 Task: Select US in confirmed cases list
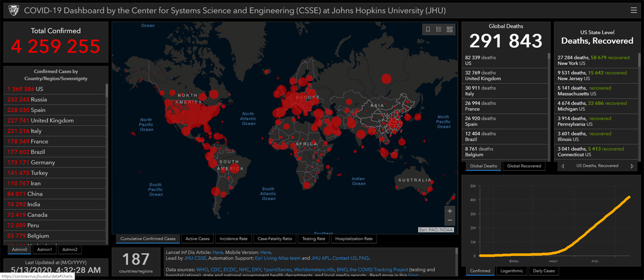pyautogui.click(x=55, y=89)
